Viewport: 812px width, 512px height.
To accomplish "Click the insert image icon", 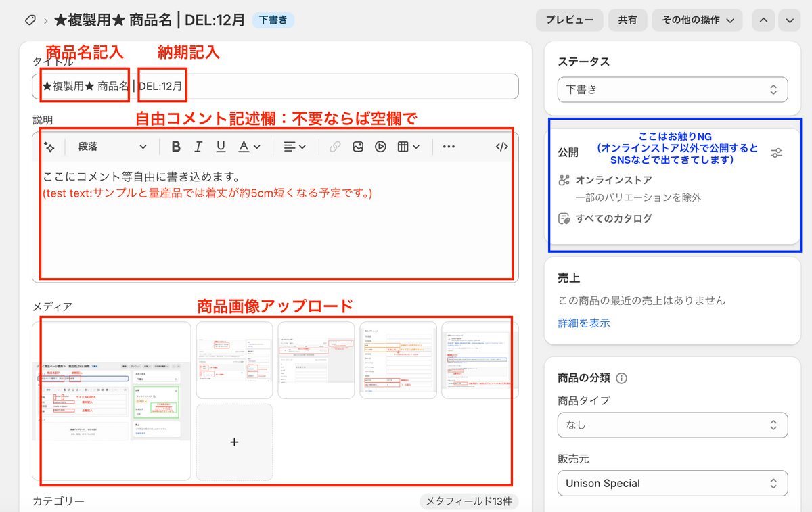I will pyautogui.click(x=358, y=147).
